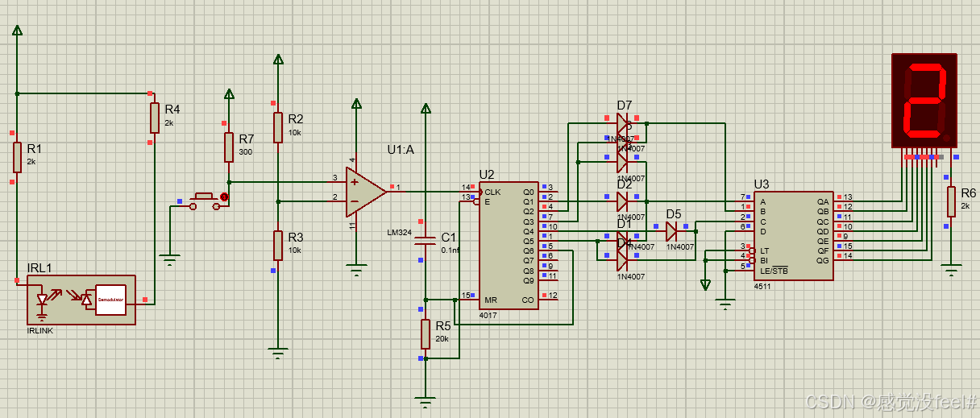Image resolution: width=980 pixels, height=418 pixels.
Task: Click the LM324 part label
Action: [x=400, y=233]
